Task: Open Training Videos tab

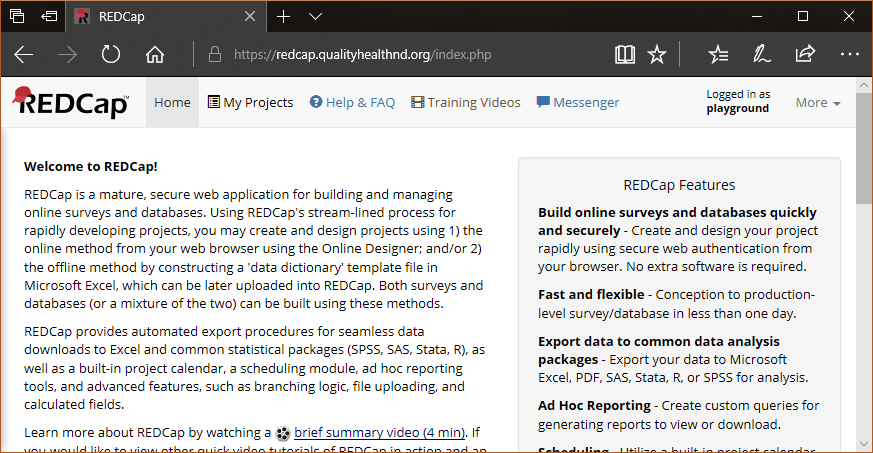Action: [x=465, y=102]
